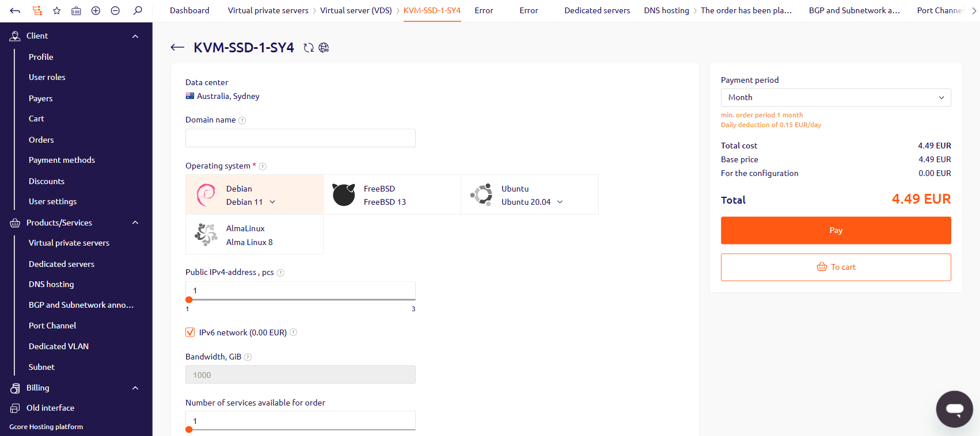Open the briefcase icon in the toolbar
980x436 pixels.
(76, 10)
